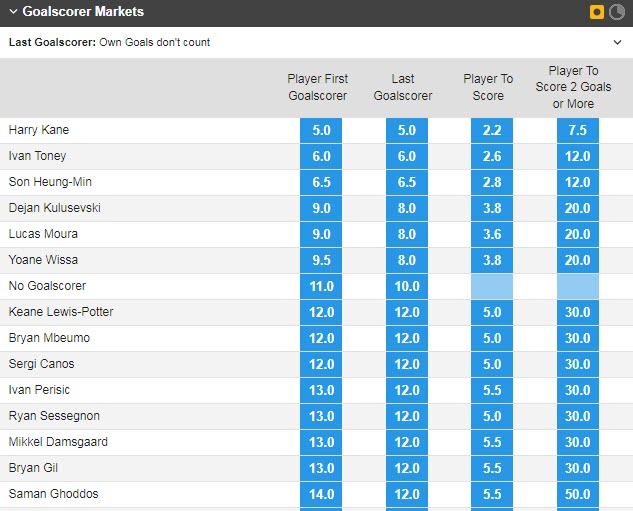This screenshot has height=511, width=633.
Task: Choose Harry Kane 2 goals or more 7.5
Action: click(x=578, y=130)
